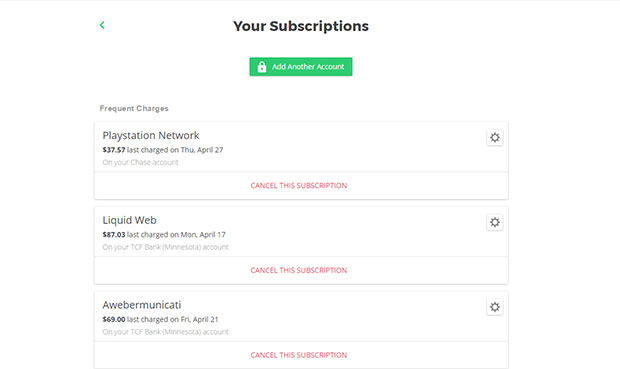Select the Playstation Network subscription title
Screen dimensions: 620x369
151,136
